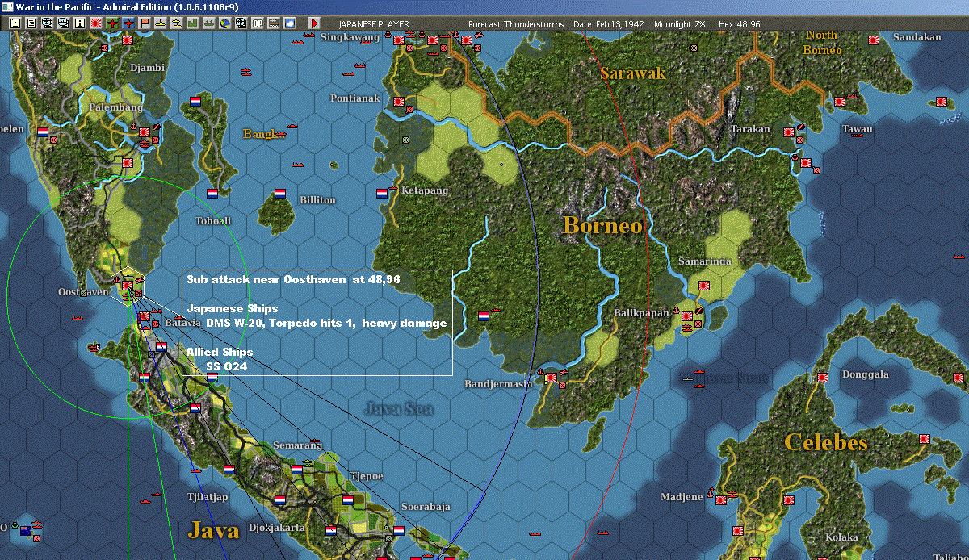Select the Dutch flag west of Ketapang
Viewport: 969px width, 560px height.
tap(382, 194)
